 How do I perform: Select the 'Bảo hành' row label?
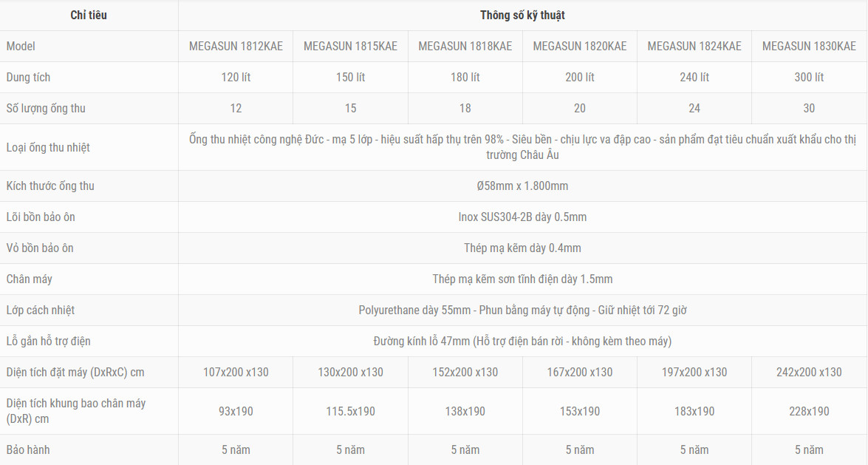(x=28, y=449)
